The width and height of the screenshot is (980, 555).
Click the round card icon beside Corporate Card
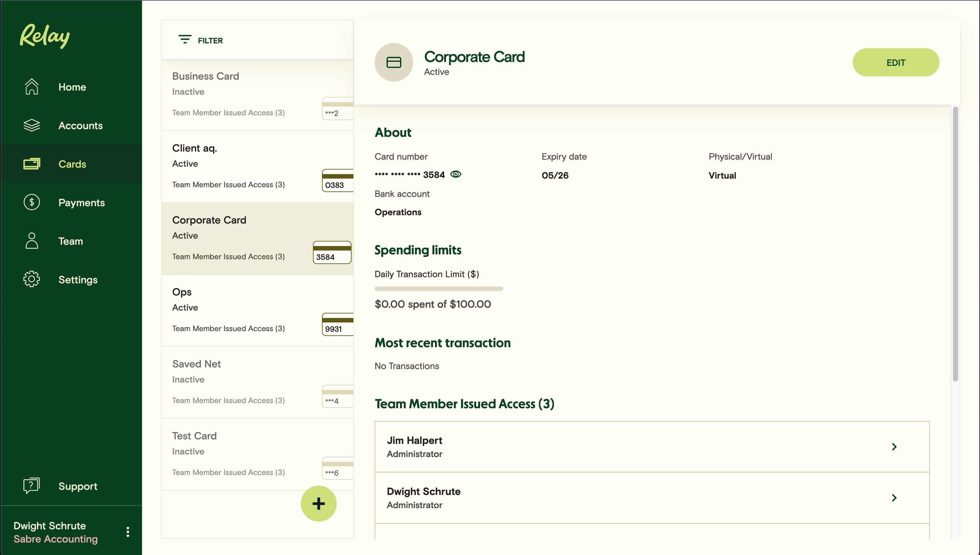(394, 62)
